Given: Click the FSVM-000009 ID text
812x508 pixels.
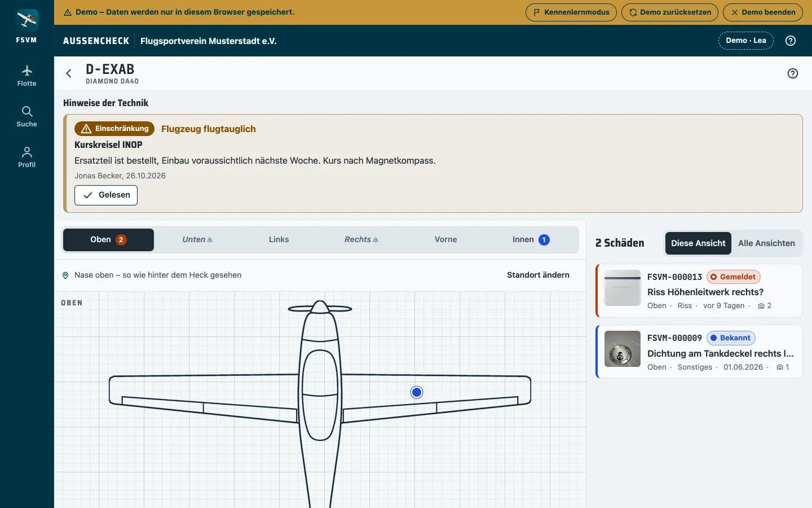Looking at the screenshot, I should 674,338.
